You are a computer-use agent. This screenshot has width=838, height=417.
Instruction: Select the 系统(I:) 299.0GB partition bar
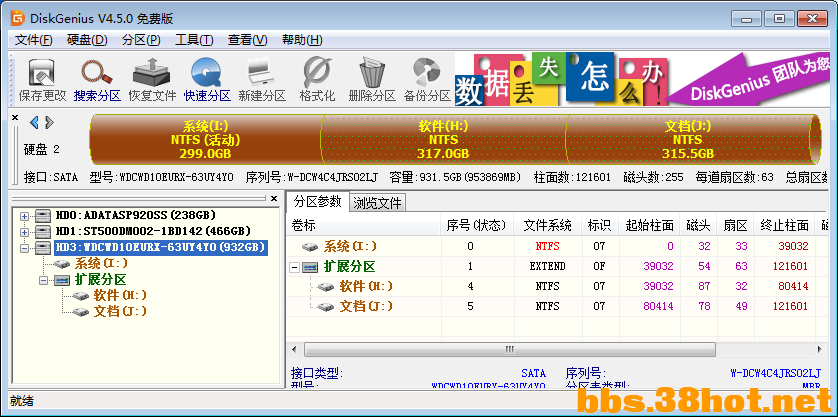[x=205, y=140]
